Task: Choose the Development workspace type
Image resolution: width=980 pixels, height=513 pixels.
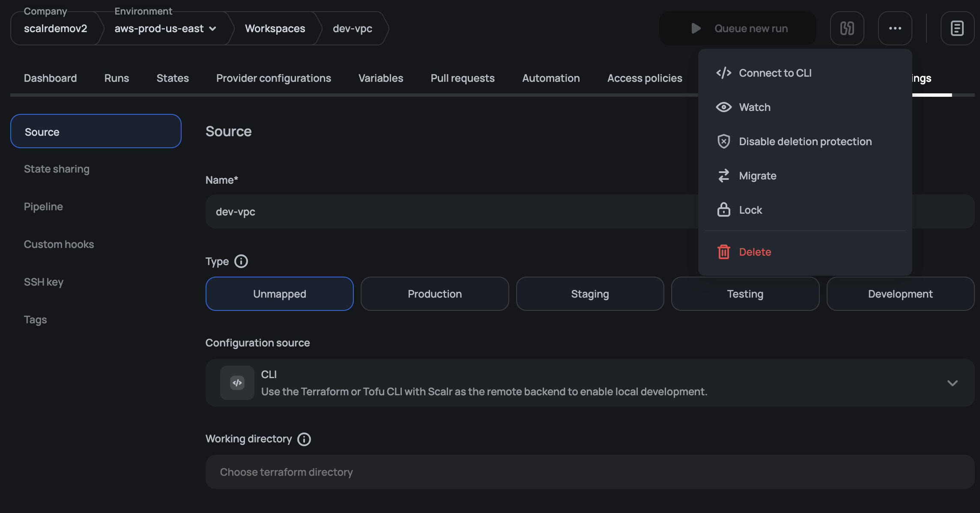Action: [900, 294]
